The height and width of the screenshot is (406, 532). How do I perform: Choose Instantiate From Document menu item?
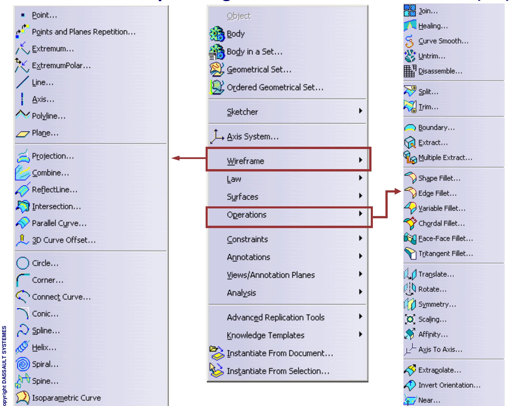pyautogui.click(x=280, y=353)
